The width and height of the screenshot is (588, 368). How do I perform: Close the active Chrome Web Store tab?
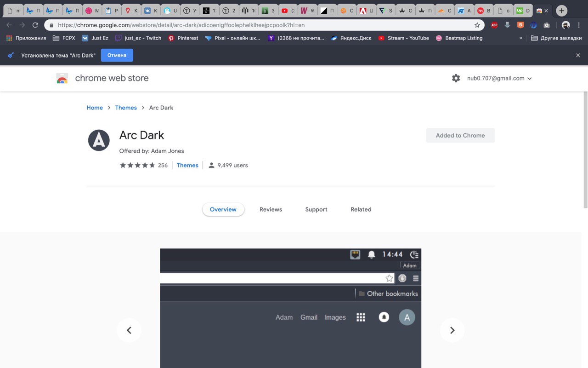click(x=546, y=11)
